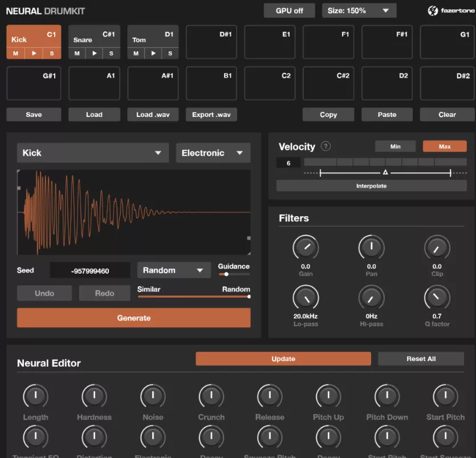476x458 pixels.
Task: Paste into the selected pad
Action: (387, 115)
